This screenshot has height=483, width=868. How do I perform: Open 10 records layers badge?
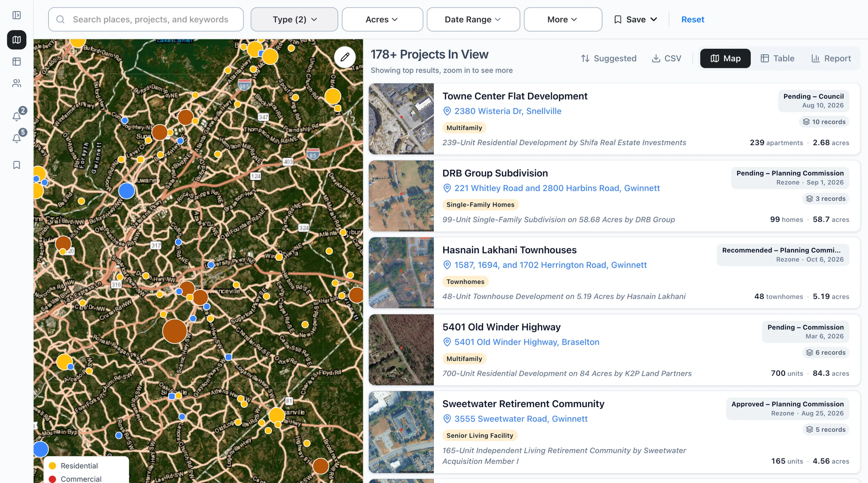pyautogui.click(x=824, y=122)
